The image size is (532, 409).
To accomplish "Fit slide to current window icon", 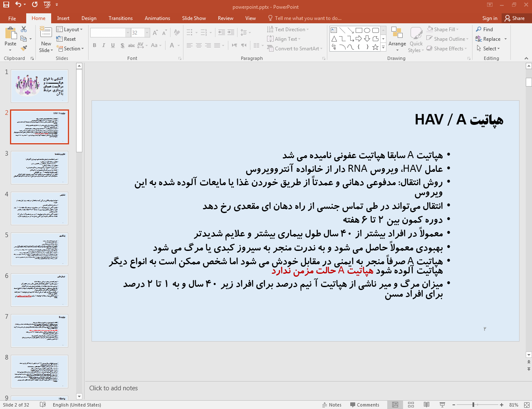I will pyautogui.click(x=527, y=405).
